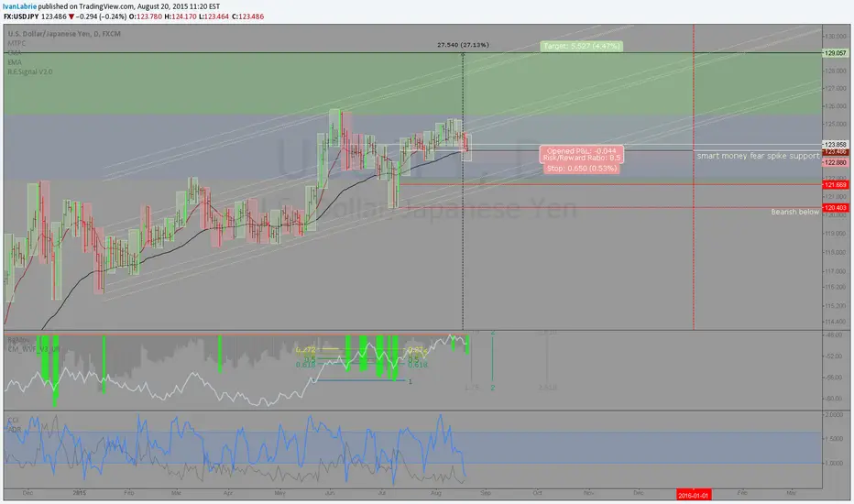This screenshot has width=854, height=504.
Task: Select the CM_WVF_V3_Ult indicator label
Action: point(34,349)
